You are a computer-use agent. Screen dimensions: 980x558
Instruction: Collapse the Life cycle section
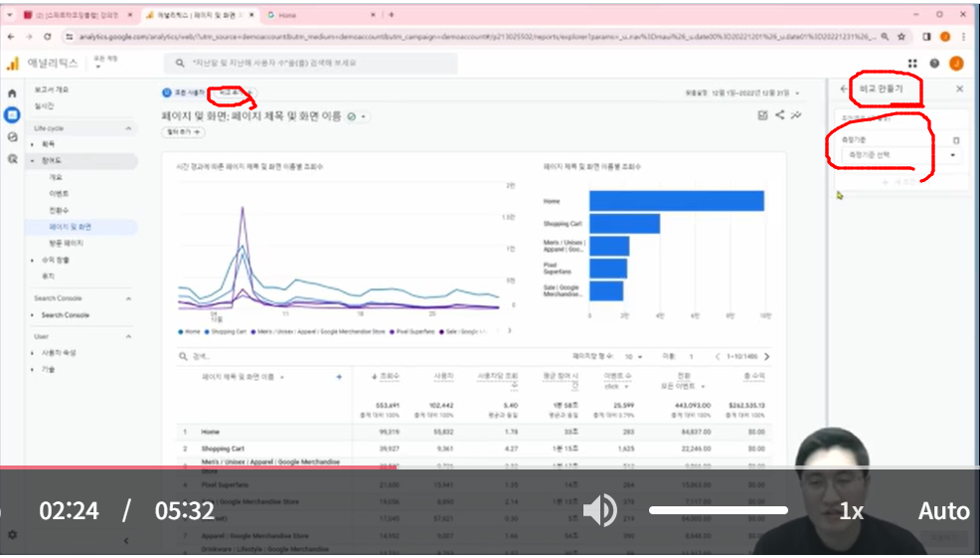[x=128, y=128]
